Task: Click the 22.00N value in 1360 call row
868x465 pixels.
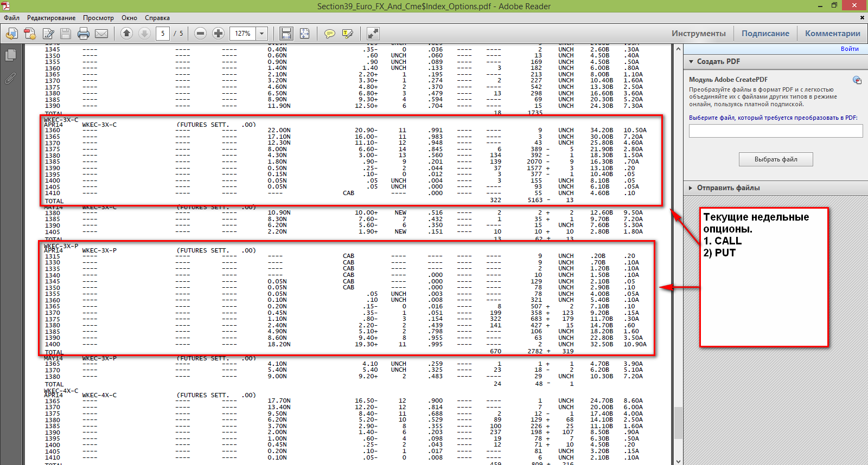Action: [279, 131]
